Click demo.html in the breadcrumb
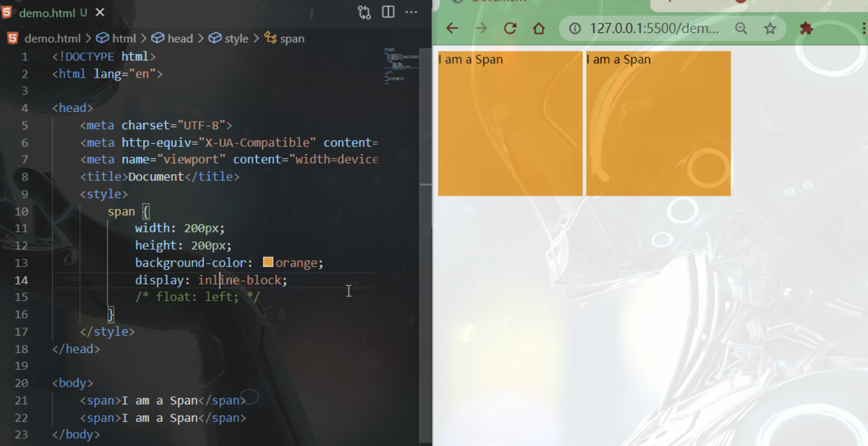This screenshot has height=446, width=868. (x=52, y=38)
